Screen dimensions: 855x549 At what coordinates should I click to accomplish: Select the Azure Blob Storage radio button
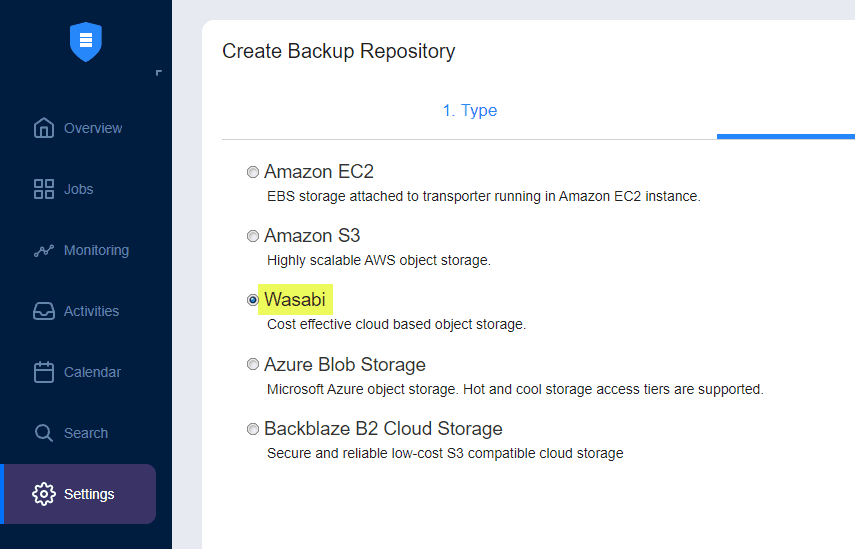[x=253, y=364]
